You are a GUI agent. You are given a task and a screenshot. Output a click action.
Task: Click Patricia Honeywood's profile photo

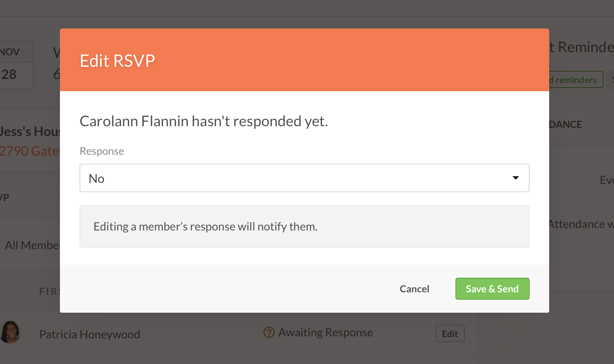tap(11, 332)
